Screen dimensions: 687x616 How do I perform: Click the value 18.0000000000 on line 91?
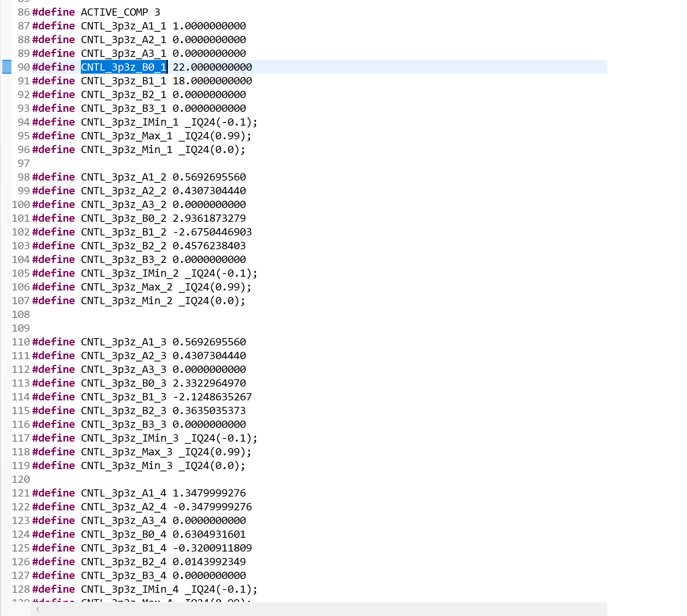pos(212,81)
